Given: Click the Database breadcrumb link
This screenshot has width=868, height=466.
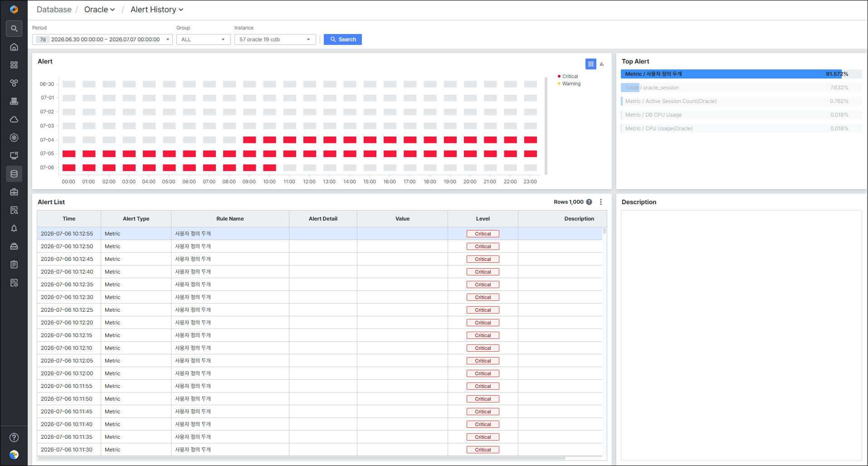Looking at the screenshot, I should pyautogui.click(x=54, y=10).
